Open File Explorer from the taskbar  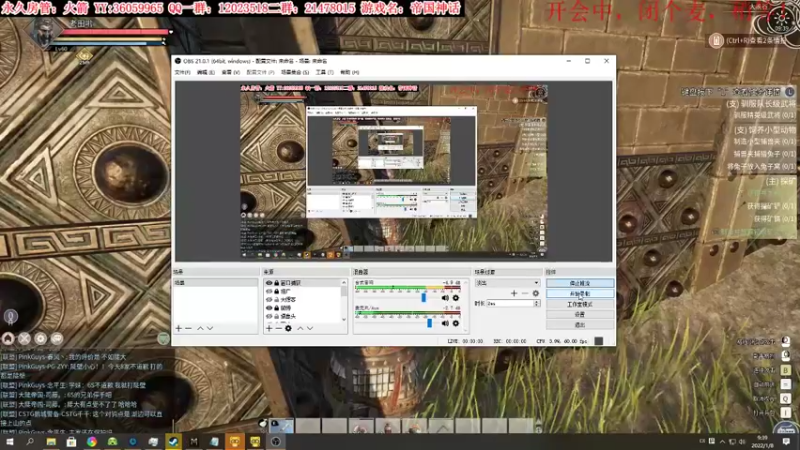pos(51,442)
